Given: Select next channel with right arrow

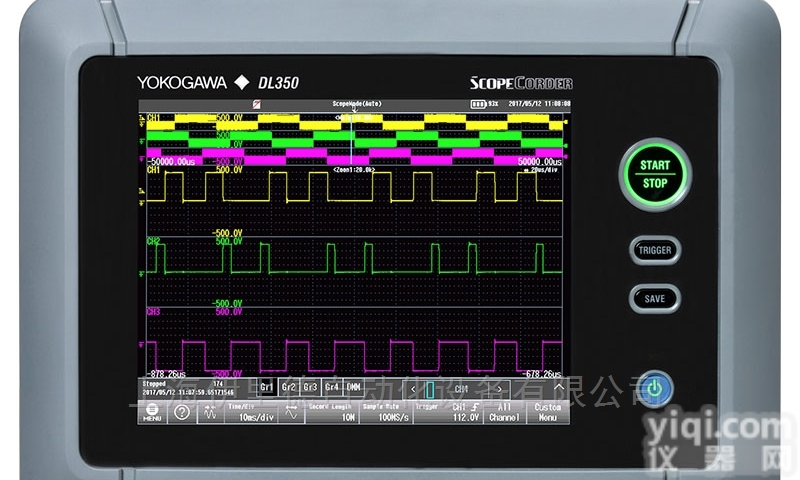Looking at the screenshot, I should click(x=499, y=389).
